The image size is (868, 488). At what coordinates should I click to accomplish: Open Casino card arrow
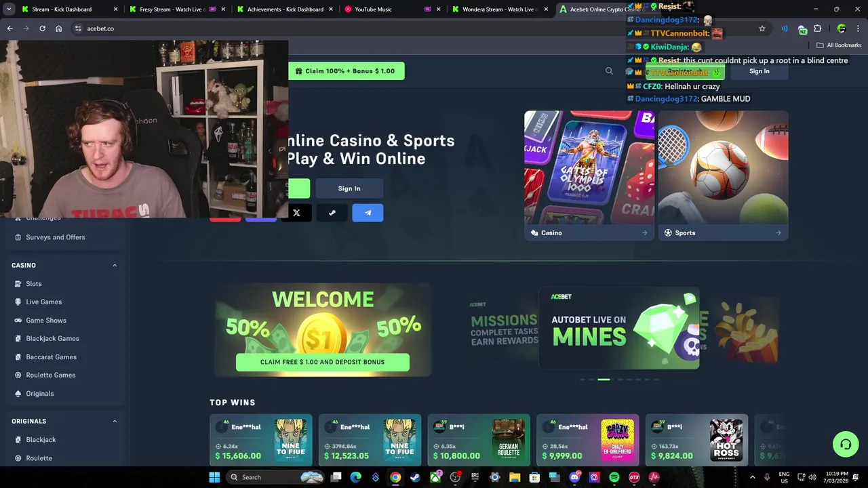pyautogui.click(x=645, y=232)
